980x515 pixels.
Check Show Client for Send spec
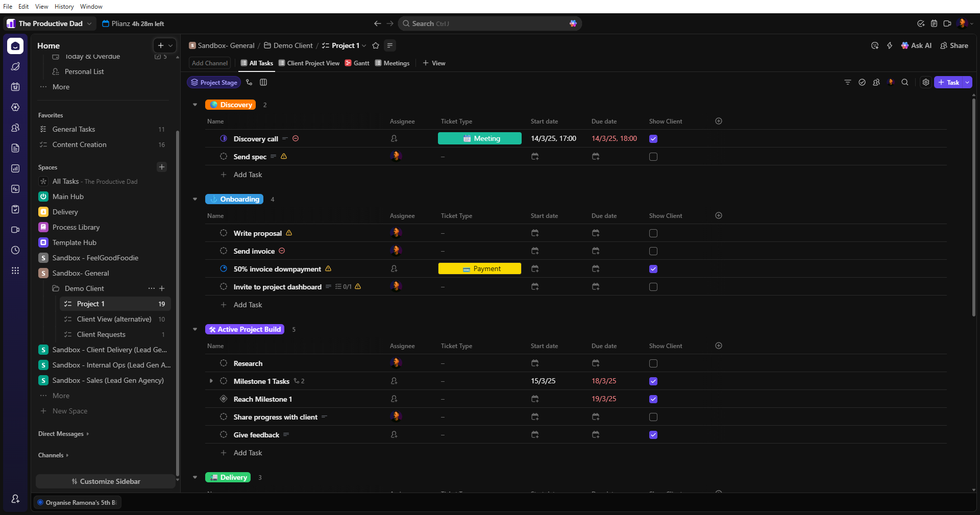coord(653,157)
